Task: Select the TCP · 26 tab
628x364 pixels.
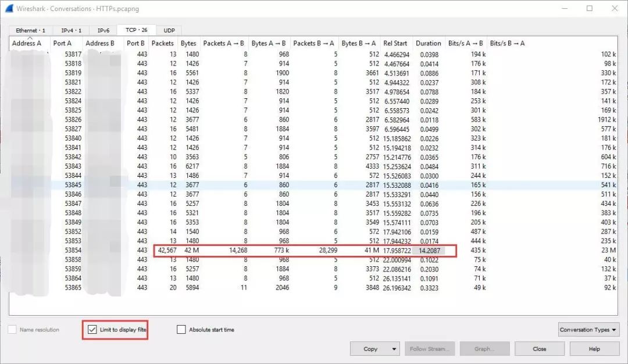Action: pyautogui.click(x=136, y=30)
